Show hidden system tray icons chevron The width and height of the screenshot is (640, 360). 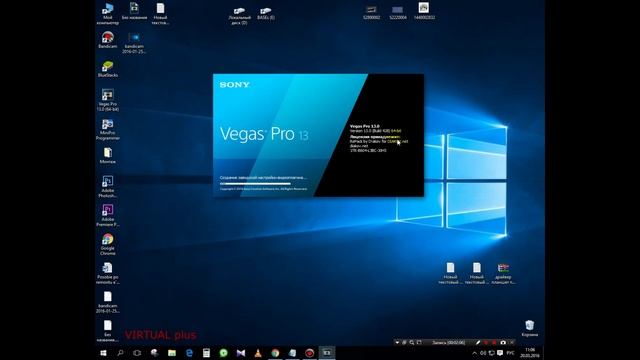pos(474,353)
